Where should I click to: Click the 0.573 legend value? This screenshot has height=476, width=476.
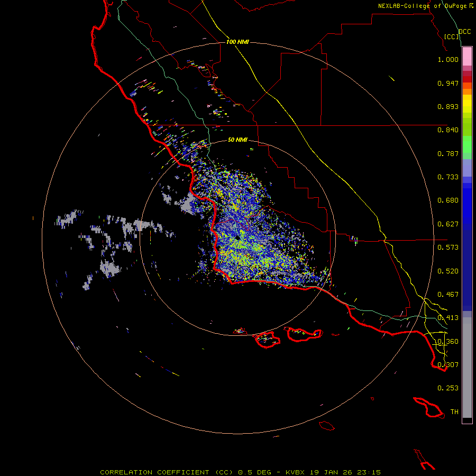click(x=448, y=248)
